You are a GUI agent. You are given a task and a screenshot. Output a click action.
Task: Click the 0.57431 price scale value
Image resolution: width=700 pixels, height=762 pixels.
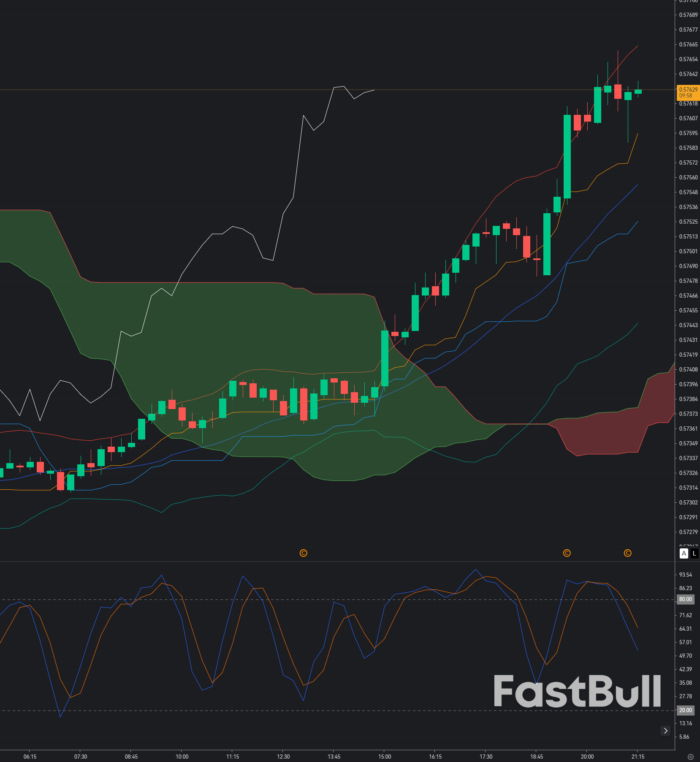tap(688, 340)
